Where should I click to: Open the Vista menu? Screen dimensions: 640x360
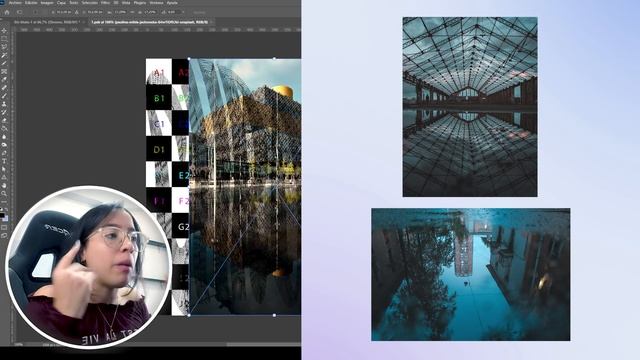coord(126,3)
